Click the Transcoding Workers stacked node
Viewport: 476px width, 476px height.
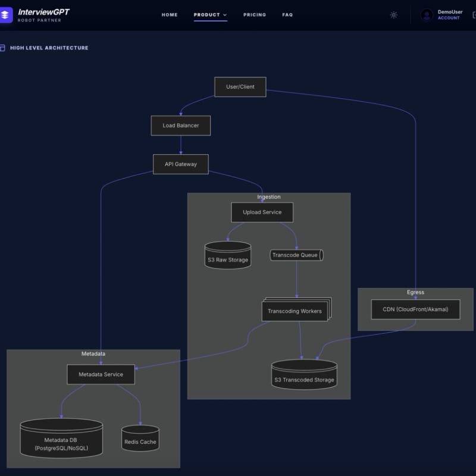tap(296, 309)
